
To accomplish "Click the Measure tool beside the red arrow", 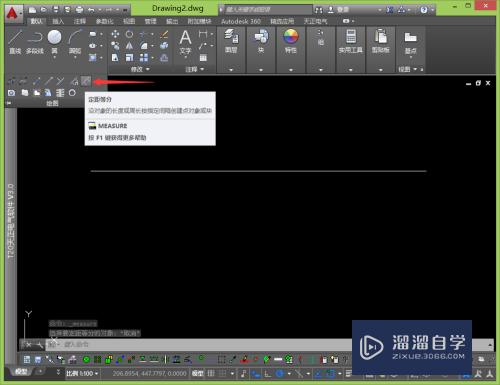I will pos(86,81).
